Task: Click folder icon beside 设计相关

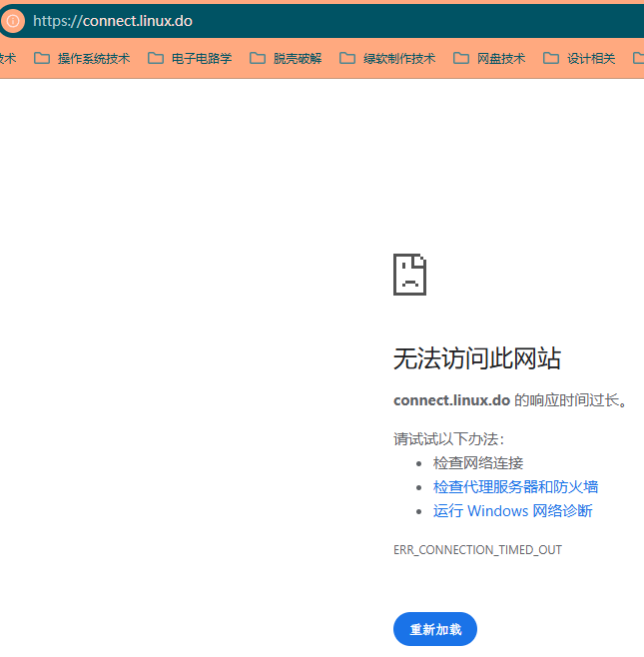Action: click(x=551, y=58)
